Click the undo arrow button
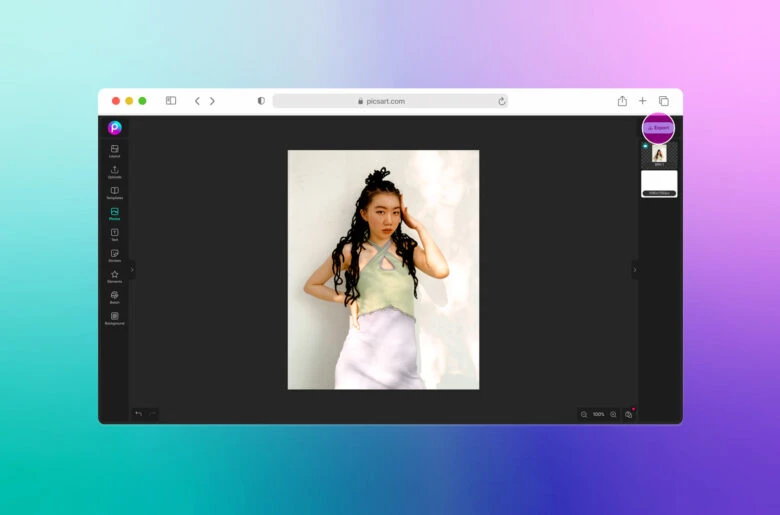The height and width of the screenshot is (515, 780). pyautogui.click(x=139, y=413)
